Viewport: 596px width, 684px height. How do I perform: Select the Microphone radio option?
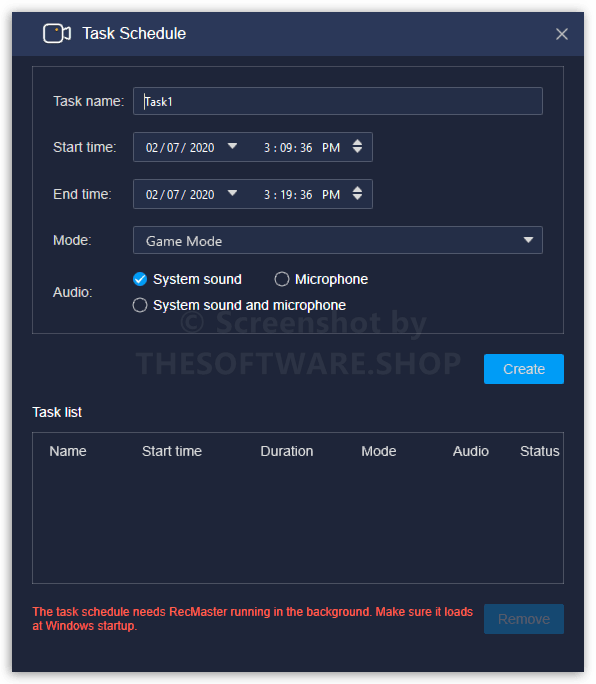281,279
